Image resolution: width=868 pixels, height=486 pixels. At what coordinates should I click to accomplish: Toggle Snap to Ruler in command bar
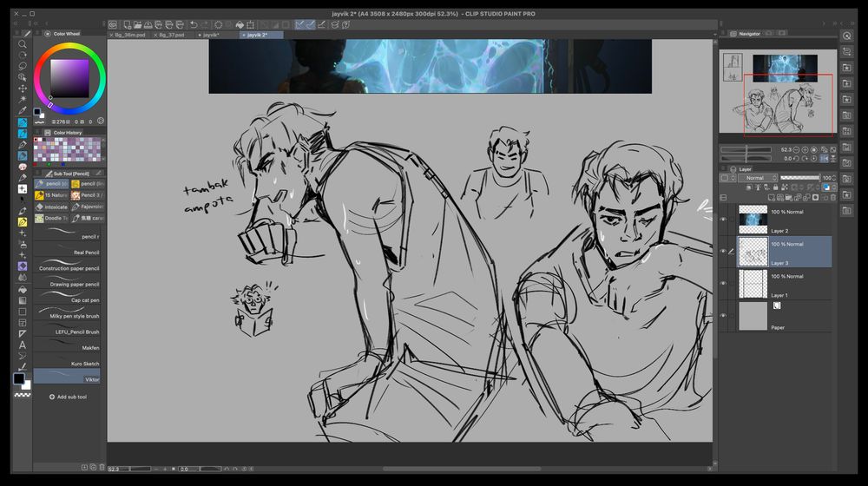pos(299,24)
